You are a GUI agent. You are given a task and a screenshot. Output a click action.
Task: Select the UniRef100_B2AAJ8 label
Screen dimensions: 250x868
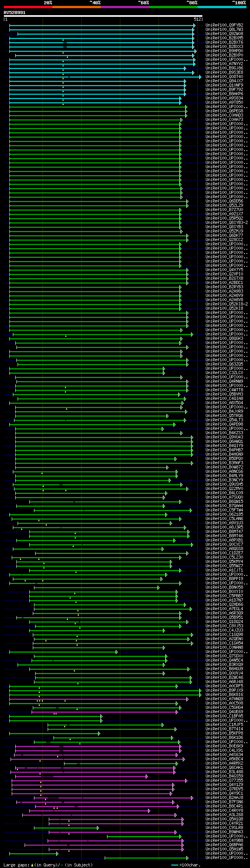pos(224,798)
